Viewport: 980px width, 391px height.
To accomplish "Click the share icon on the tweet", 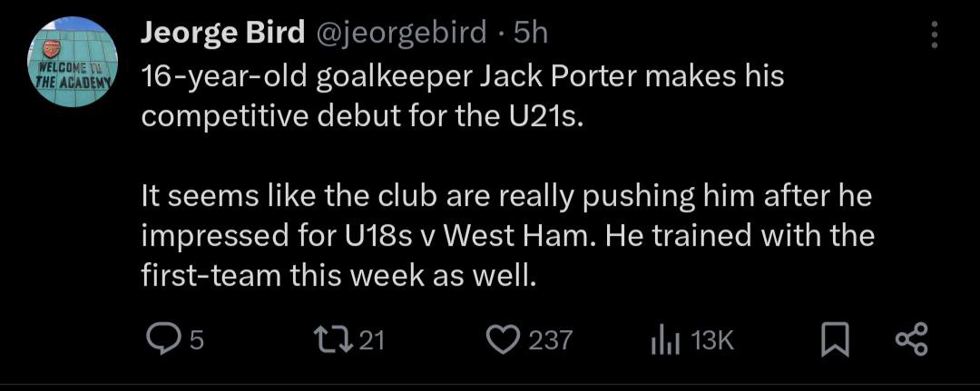I will (x=911, y=340).
